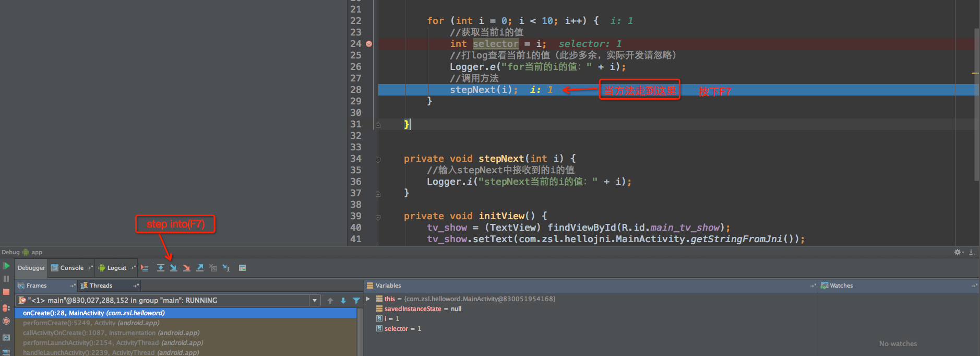The height and width of the screenshot is (356, 980).
Task: Click the Console tab pin icon
Action: [x=90, y=268]
